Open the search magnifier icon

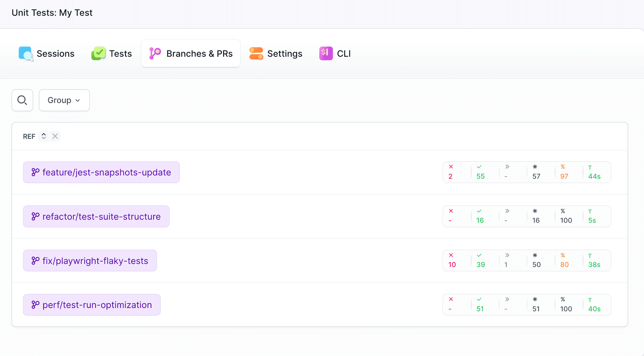pos(22,100)
